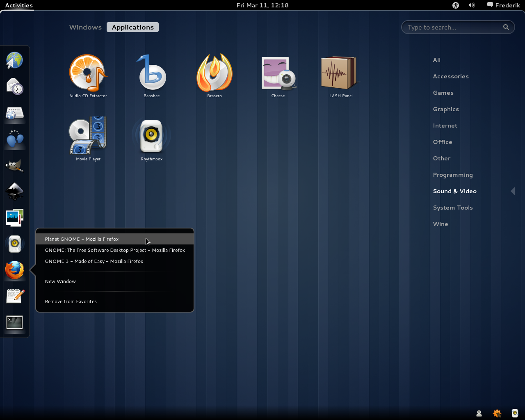
Task: Open the text editor notepad icon in dash
Action: (15, 297)
